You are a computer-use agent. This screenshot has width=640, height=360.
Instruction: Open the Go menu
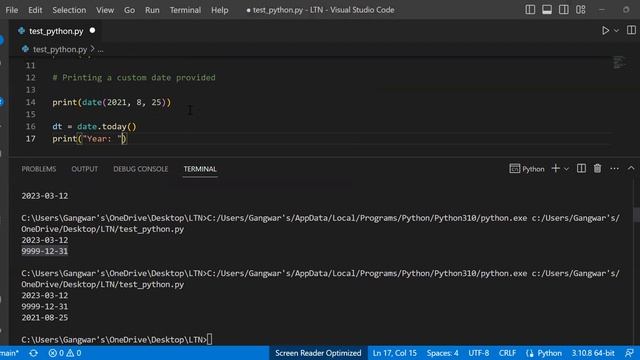tap(129, 10)
